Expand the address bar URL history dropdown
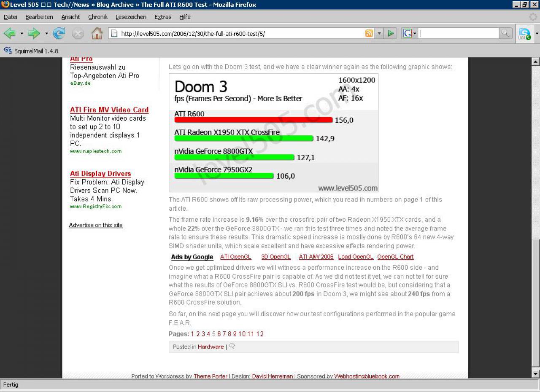This screenshot has height=392, width=540. [379, 33]
